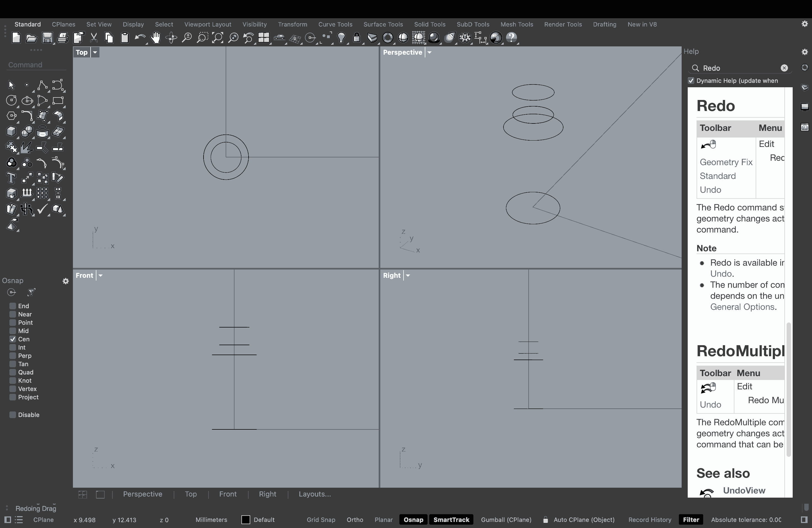Open the Help question mark icon

point(512,38)
